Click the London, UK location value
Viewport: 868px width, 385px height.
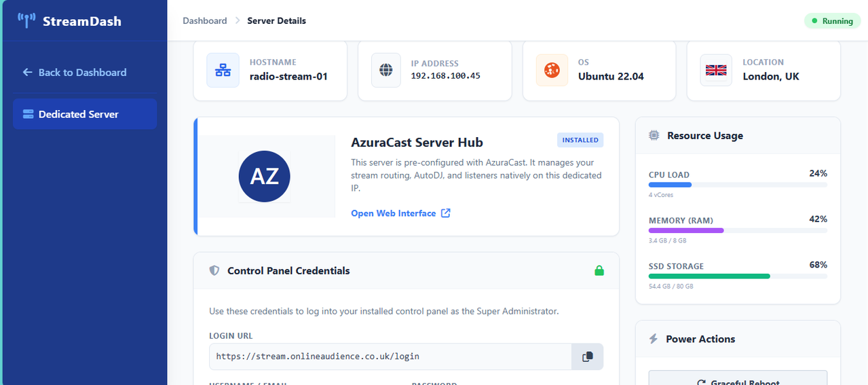pyautogui.click(x=771, y=76)
